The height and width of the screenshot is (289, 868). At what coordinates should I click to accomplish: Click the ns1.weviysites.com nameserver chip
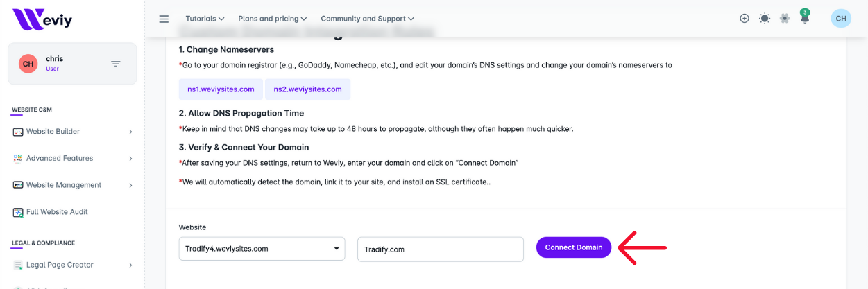[221, 89]
